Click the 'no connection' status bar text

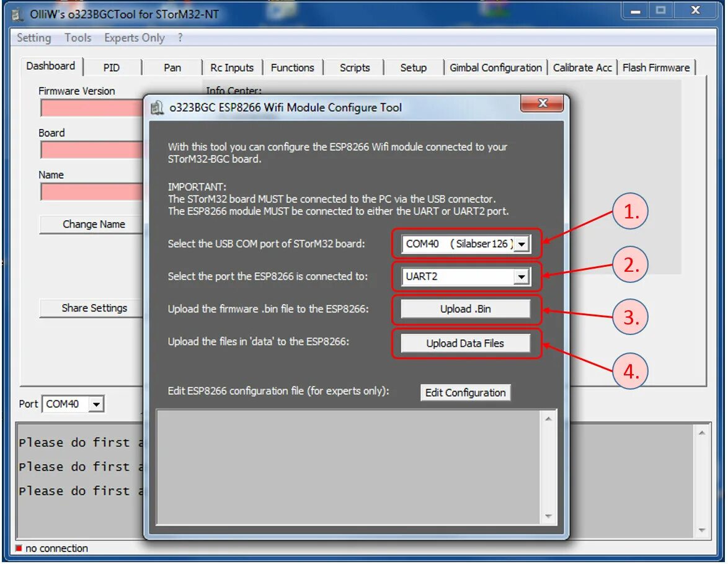coord(56,548)
